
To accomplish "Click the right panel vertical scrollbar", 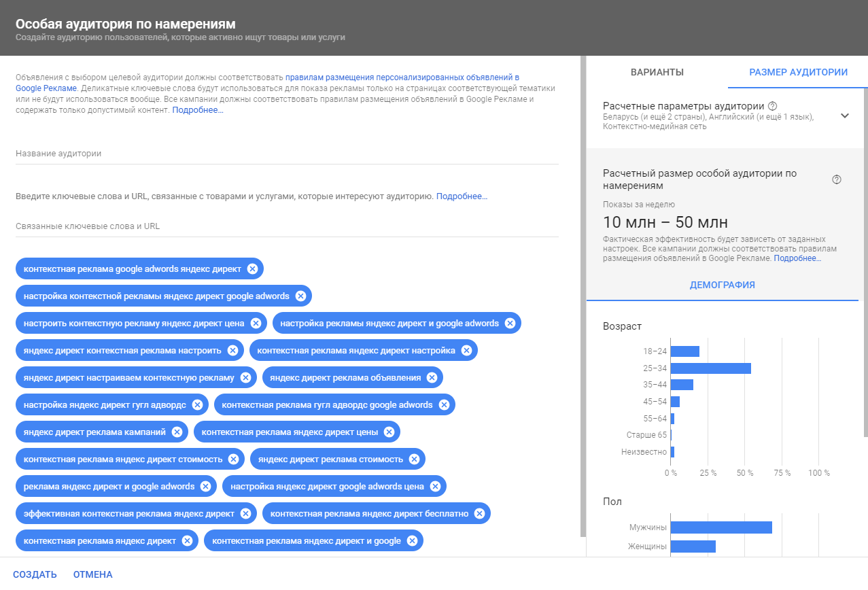I will tap(865, 262).
